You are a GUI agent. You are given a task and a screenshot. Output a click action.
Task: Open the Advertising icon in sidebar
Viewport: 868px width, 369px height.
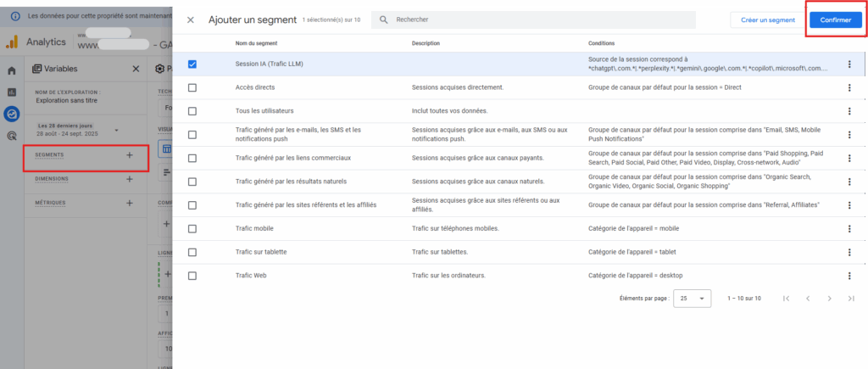point(12,135)
